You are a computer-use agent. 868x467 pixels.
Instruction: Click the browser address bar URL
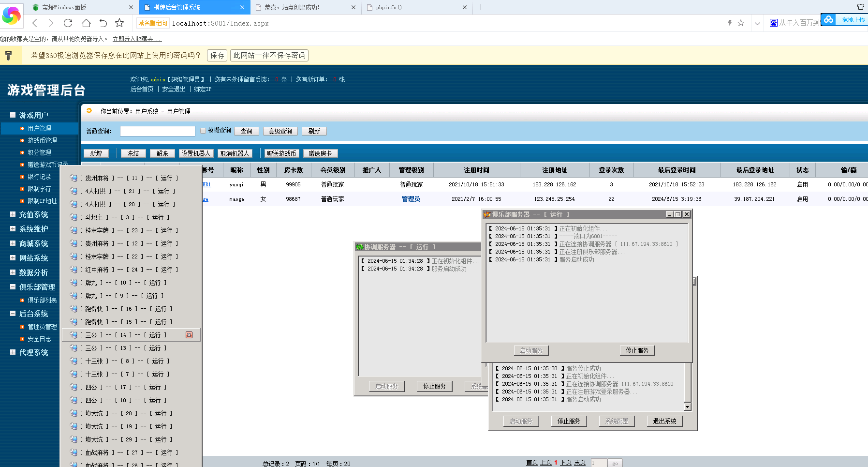pyautogui.click(x=221, y=23)
